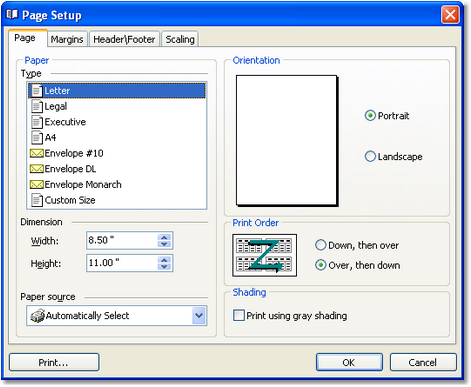Click the portrait page preview
This screenshot has height=387, width=471.
(287, 140)
